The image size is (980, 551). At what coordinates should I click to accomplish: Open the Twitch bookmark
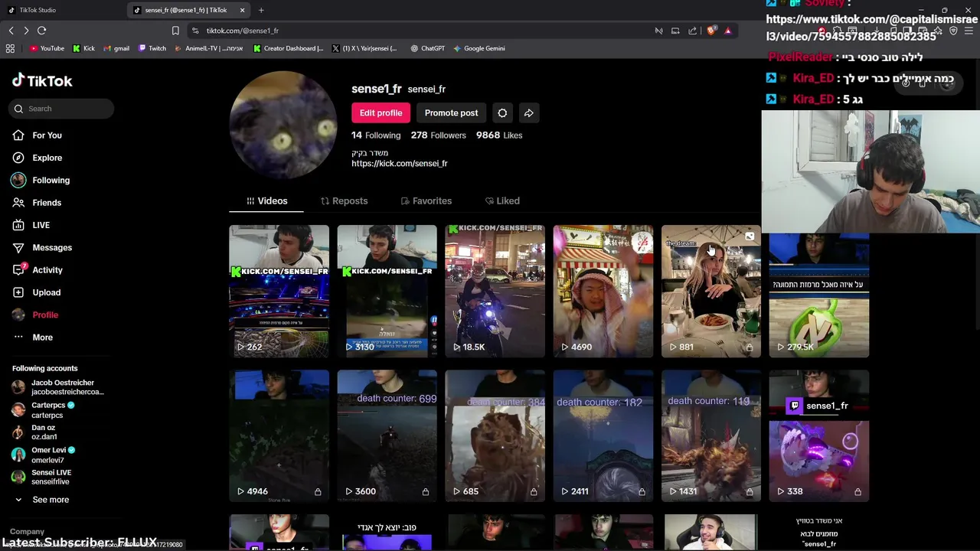point(152,48)
